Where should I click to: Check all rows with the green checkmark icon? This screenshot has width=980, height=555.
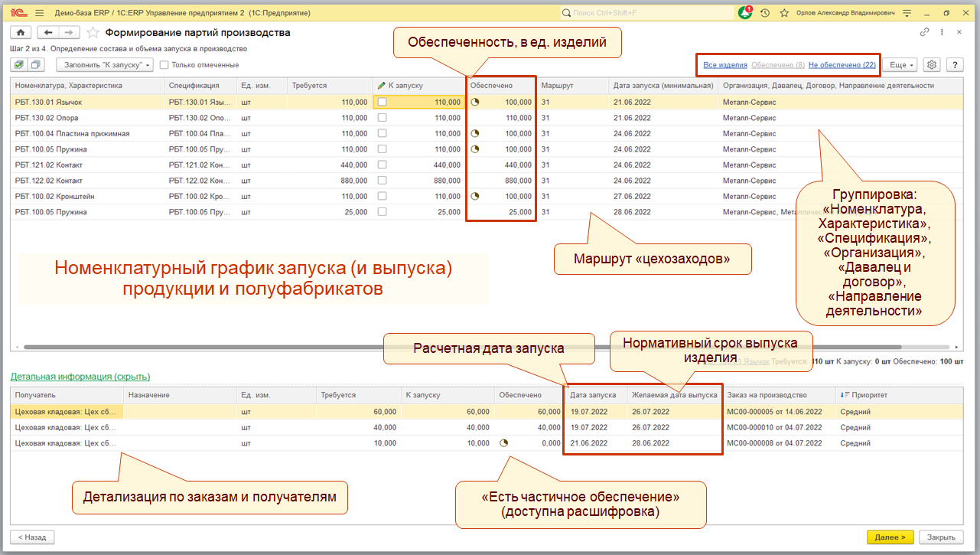coord(19,65)
